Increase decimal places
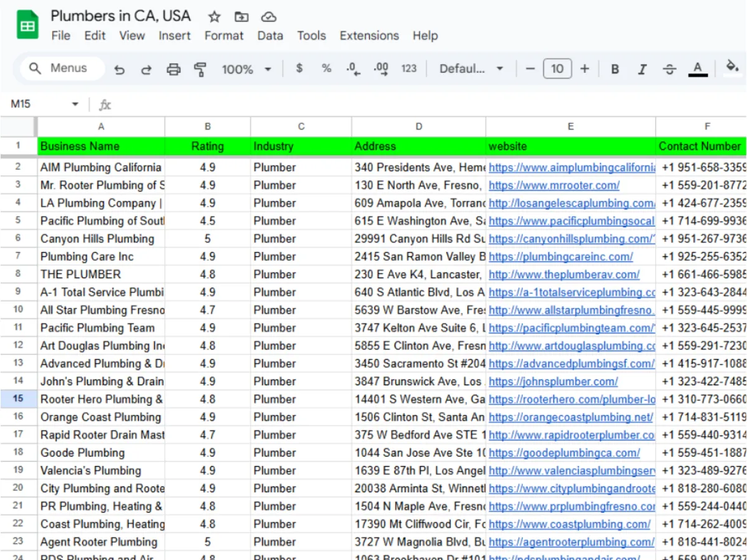747x560 pixels. point(381,69)
